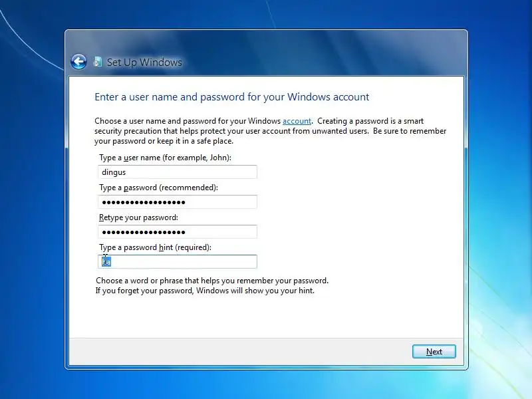Click the 'Enter a user name and password' heading
532x399 pixels.
pos(231,97)
